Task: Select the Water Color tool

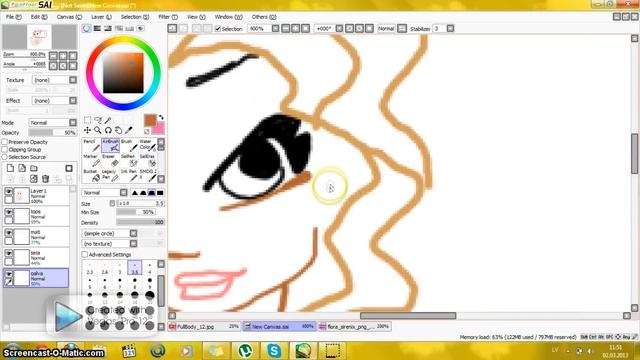Action: 147,145
